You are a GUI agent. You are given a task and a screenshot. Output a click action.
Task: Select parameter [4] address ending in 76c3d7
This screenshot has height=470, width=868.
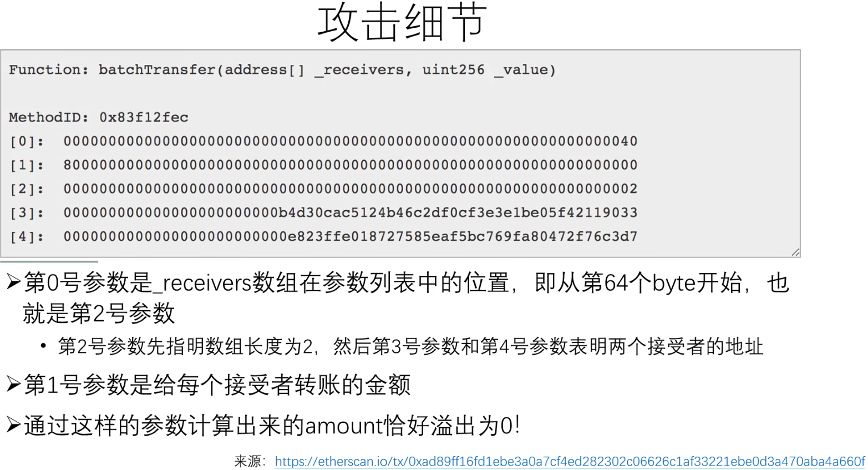click(x=351, y=236)
